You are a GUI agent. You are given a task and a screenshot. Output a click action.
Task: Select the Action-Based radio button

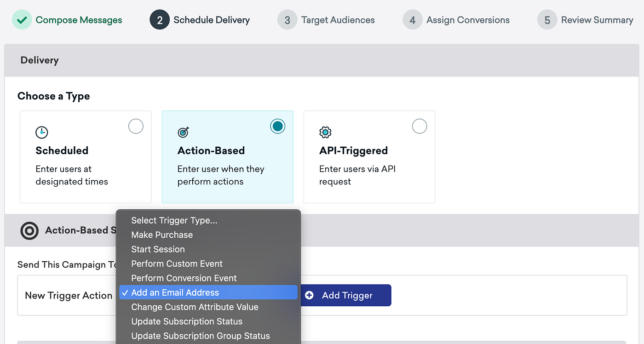[277, 126]
